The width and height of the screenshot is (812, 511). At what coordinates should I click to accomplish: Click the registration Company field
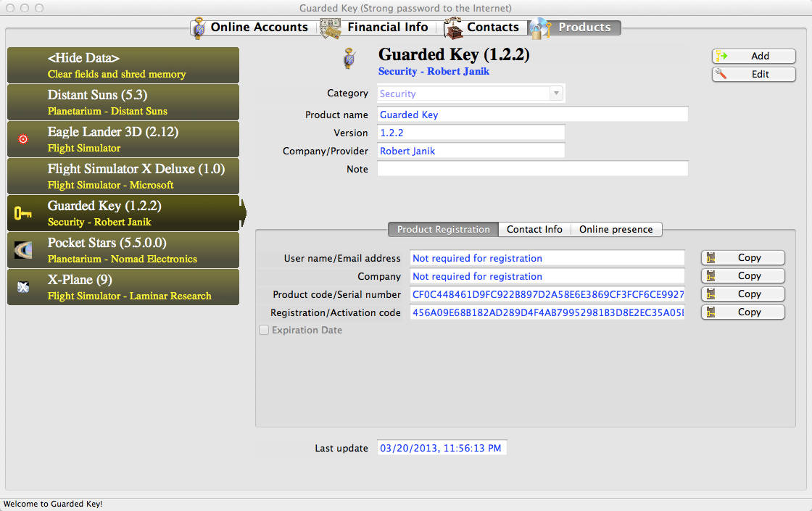coord(547,276)
